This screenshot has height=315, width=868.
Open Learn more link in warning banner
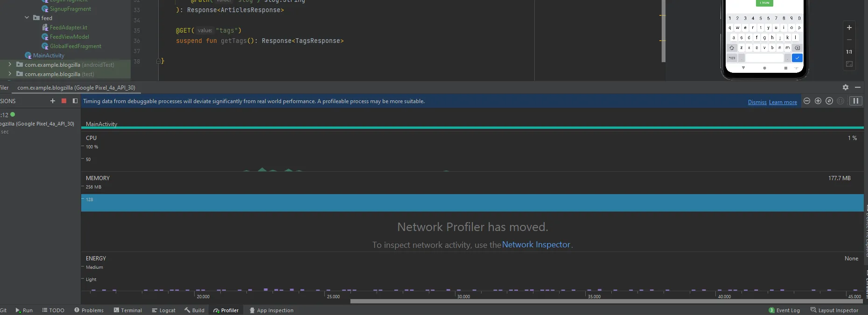(783, 102)
